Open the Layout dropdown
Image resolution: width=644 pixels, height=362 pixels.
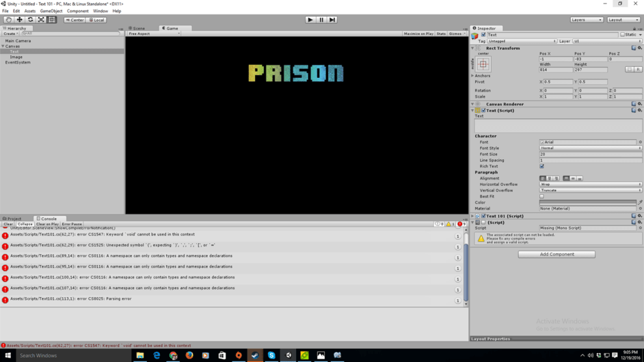623,20
